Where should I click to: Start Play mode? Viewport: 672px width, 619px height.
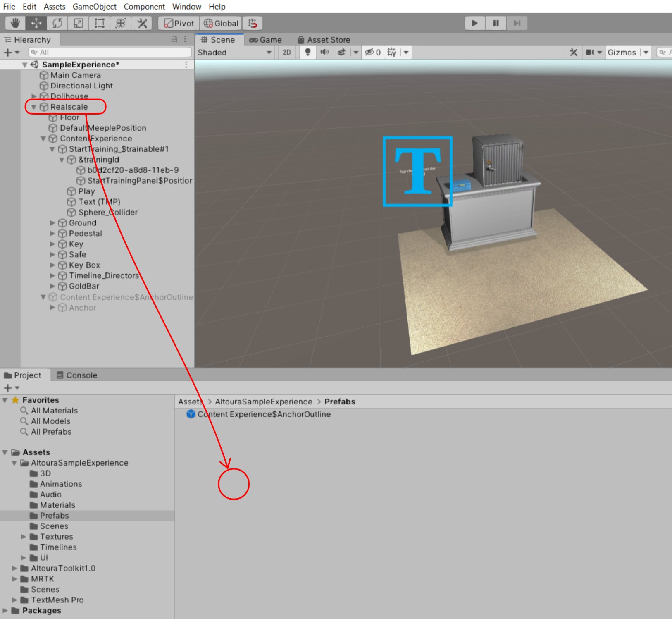(x=475, y=23)
